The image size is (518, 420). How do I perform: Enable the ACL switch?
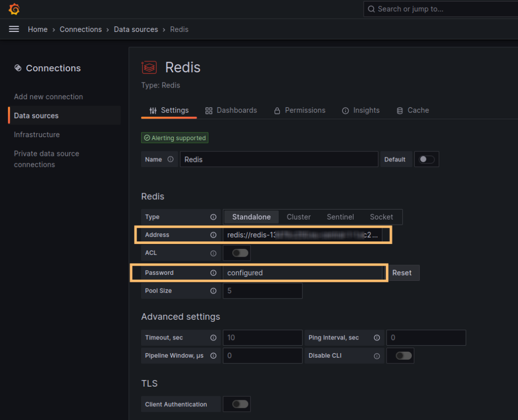(x=240, y=253)
